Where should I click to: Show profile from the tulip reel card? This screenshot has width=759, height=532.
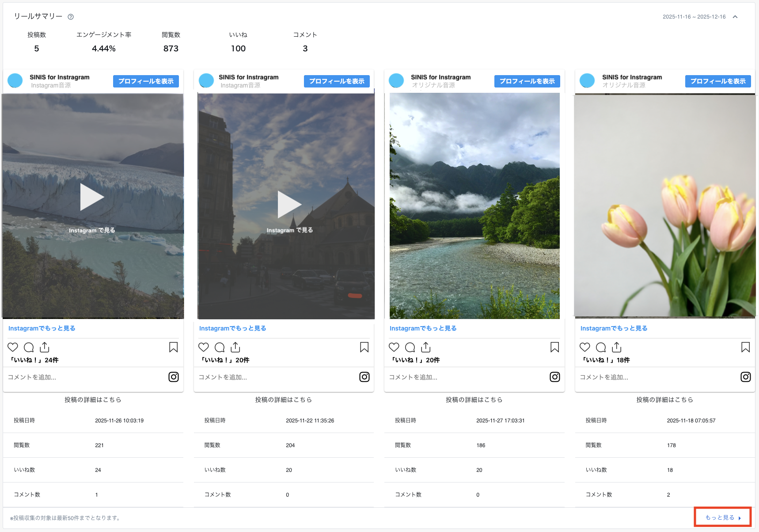717,81
